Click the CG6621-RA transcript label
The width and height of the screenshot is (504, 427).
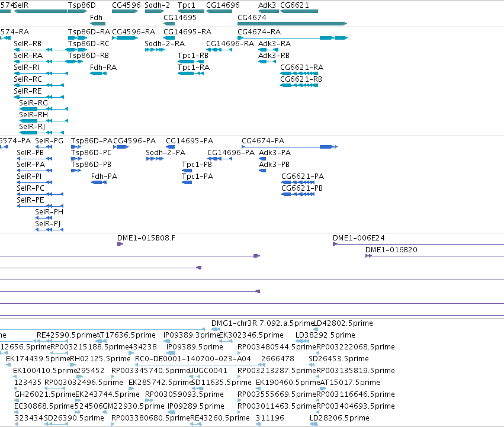(x=302, y=67)
